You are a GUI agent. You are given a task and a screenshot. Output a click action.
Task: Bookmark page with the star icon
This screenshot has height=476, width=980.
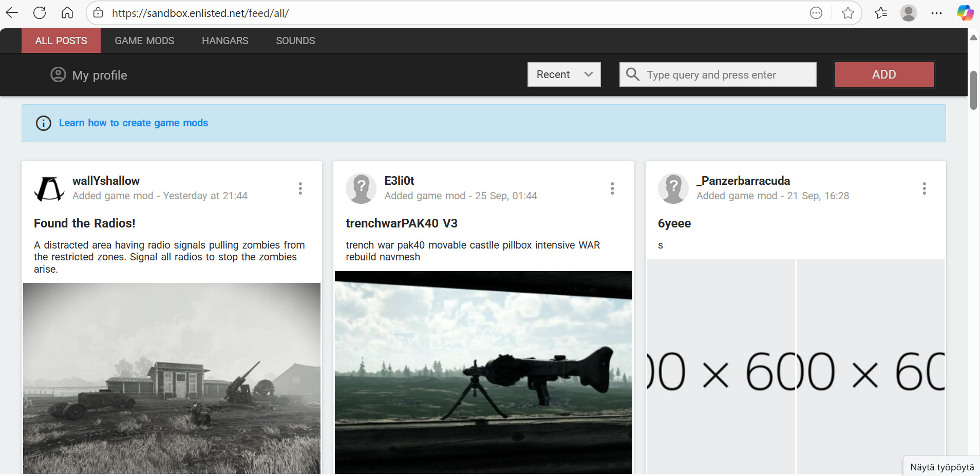pos(847,13)
